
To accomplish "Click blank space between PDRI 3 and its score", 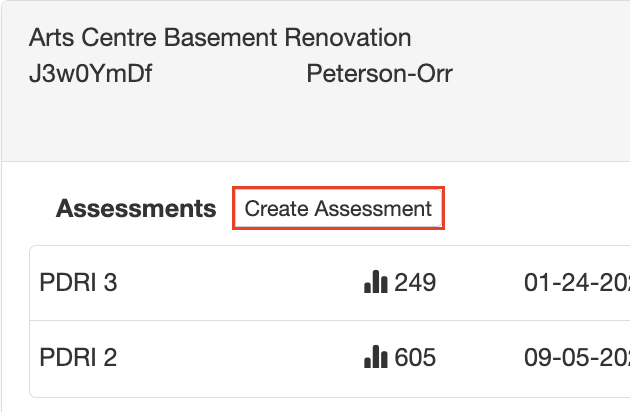I will [240, 283].
